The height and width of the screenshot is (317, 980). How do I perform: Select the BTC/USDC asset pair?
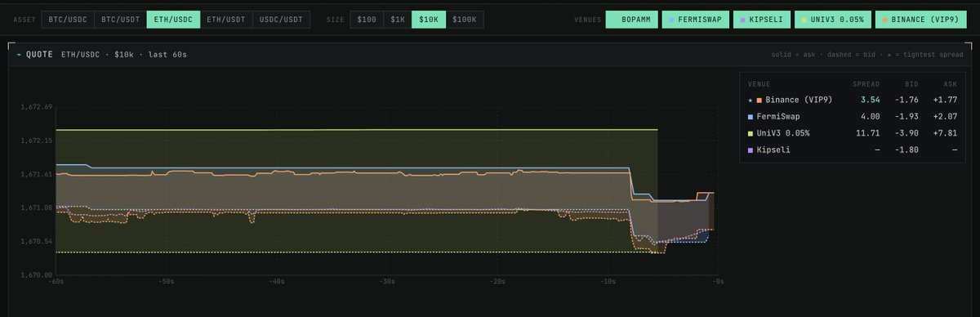pyautogui.click(x=68, y=19)
